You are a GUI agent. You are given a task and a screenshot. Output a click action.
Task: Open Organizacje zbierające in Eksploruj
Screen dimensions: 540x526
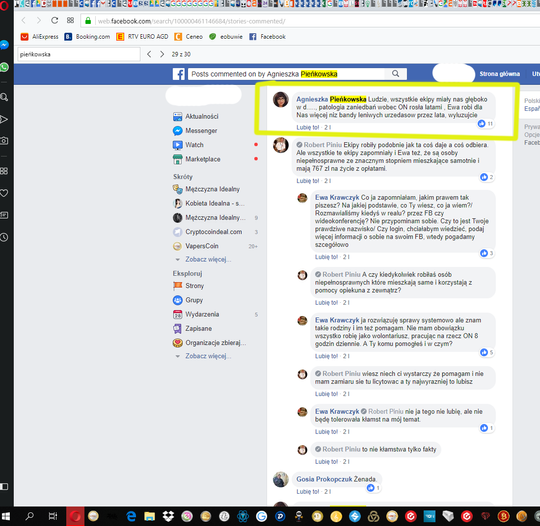pos(209,343)
